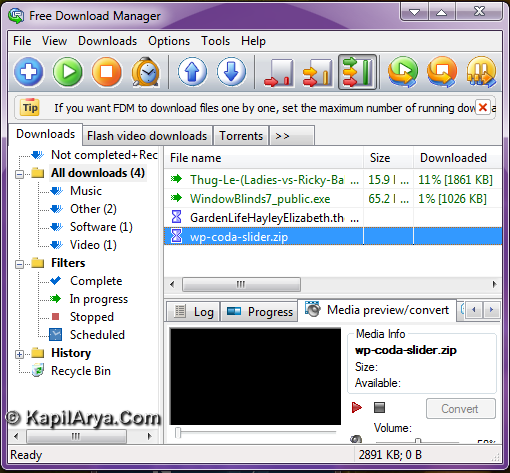Select GardenLifeHayleyElizabeth download row

click(x=333, y=218)
